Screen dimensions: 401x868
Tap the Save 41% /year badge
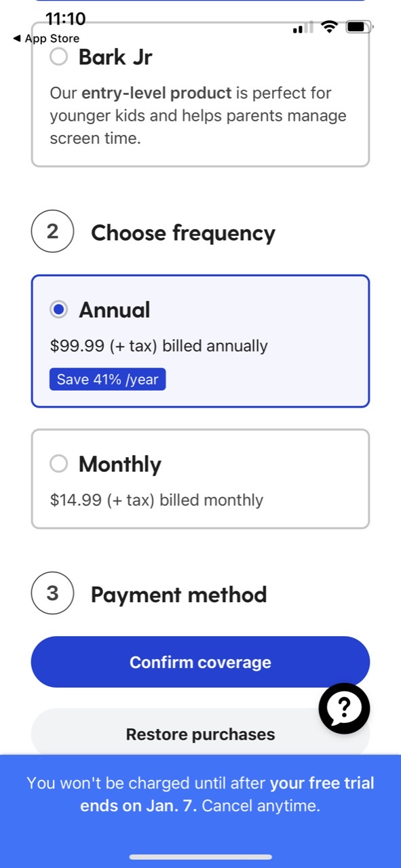click(107, 380)
